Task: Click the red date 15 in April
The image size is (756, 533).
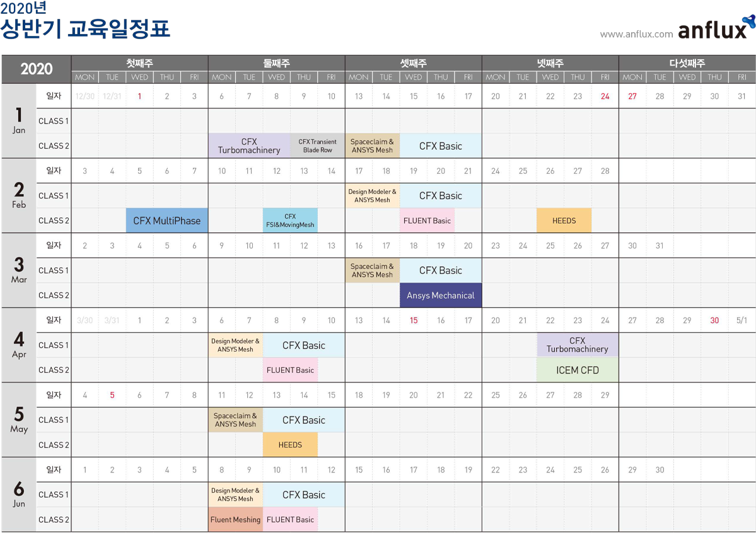Action: [414, 320]
